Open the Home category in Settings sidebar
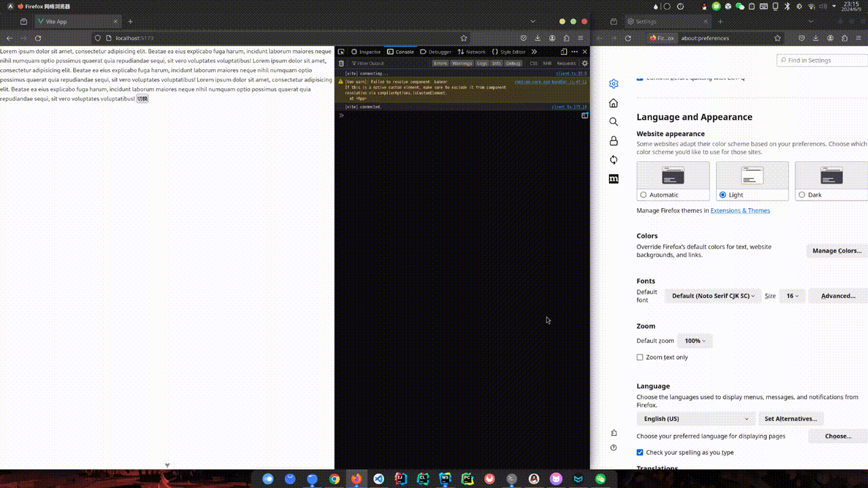This screenshot has height=488, width=868. (x=614, y=103)
